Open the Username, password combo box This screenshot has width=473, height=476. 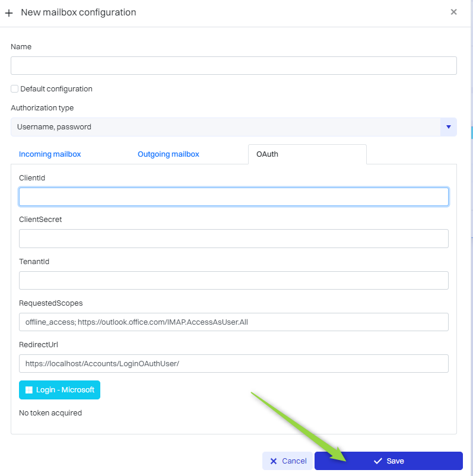click(226, 126)
